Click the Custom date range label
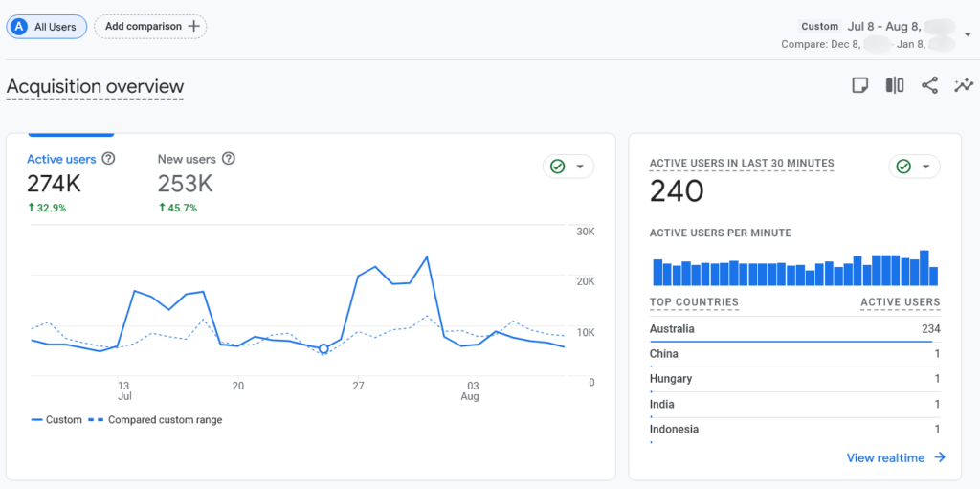The height and width of the screenshot is (489, 980). coord(820,26)
